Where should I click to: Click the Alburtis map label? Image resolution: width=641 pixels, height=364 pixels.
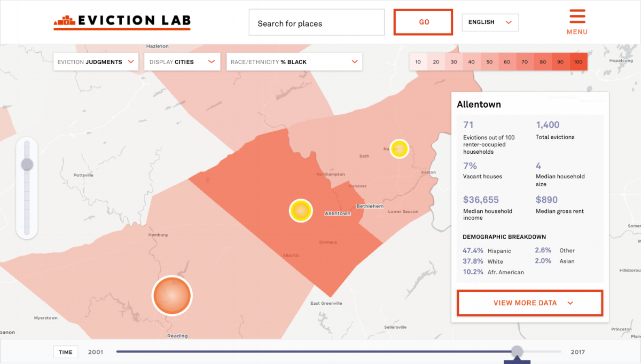coord(291,255)
